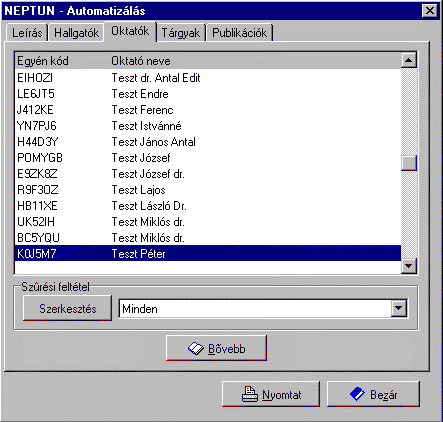
Task: Click the Oktató neve column header
Action: (x=141, y=61)
